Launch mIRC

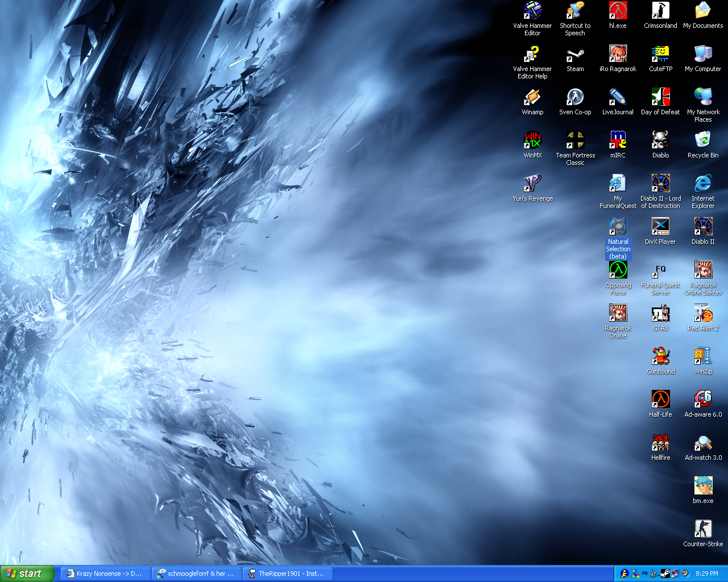[x=618, y=141]
